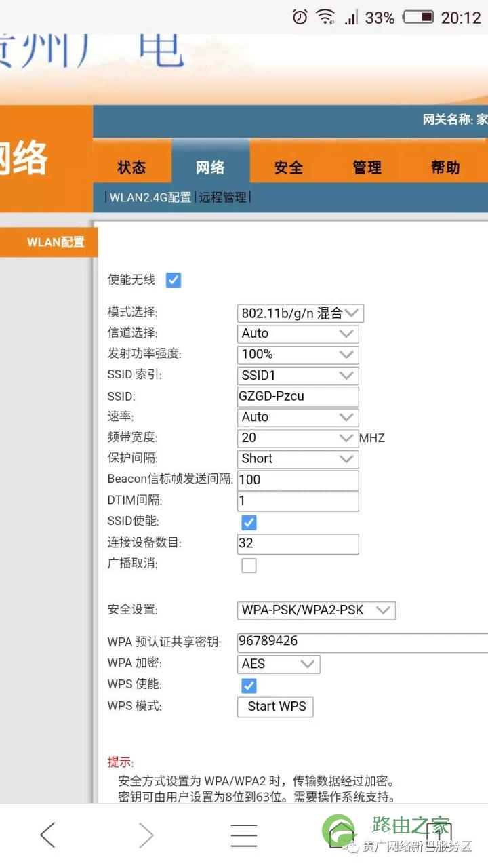This screenshot has width=488, height=868.
Task: Tap the browser forward arrow
Action: coord(146,835)
